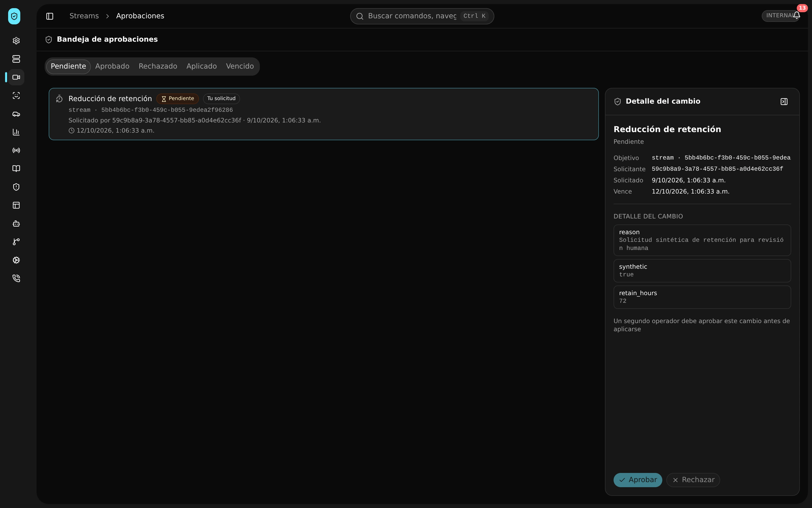Switch to the Vencido tab
The width and height of the screenshot is (812, 508).
point(240,67)
